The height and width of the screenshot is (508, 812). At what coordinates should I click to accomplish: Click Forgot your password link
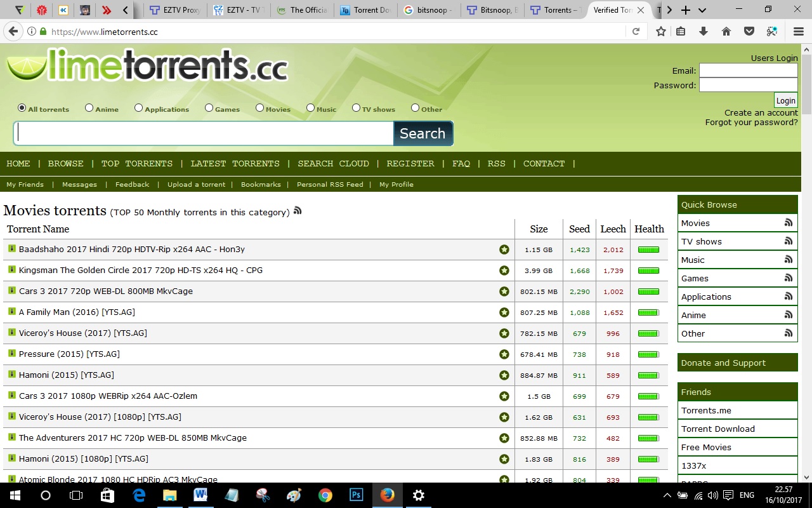[x=752, y=122]
